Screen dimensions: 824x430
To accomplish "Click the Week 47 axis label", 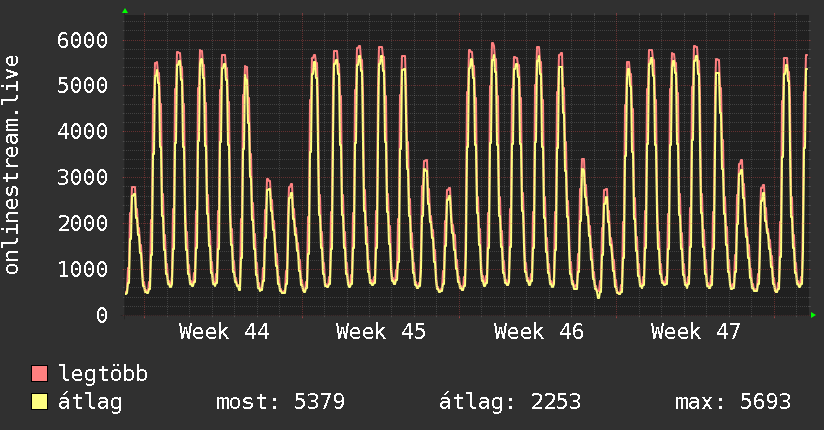I will click(x=696, y=332).
